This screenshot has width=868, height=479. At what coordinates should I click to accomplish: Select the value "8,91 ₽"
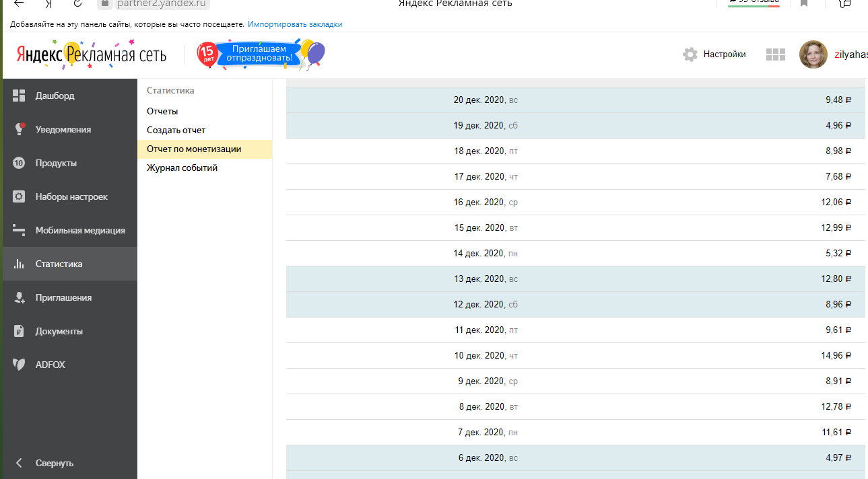point(838,381)
